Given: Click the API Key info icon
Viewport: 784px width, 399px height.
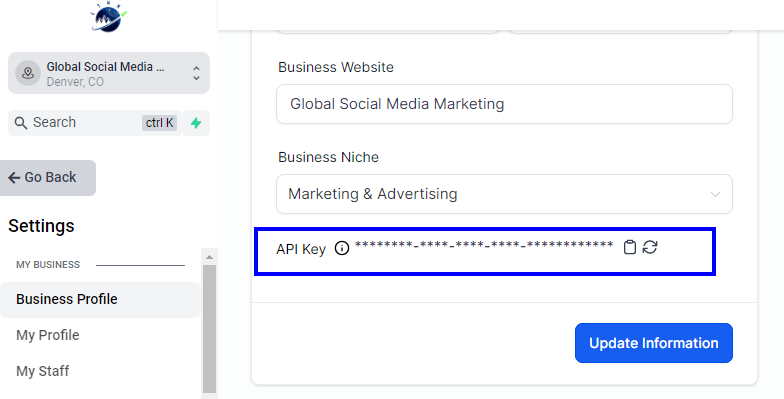Looking at the screenshot, I should click(342, 248).
